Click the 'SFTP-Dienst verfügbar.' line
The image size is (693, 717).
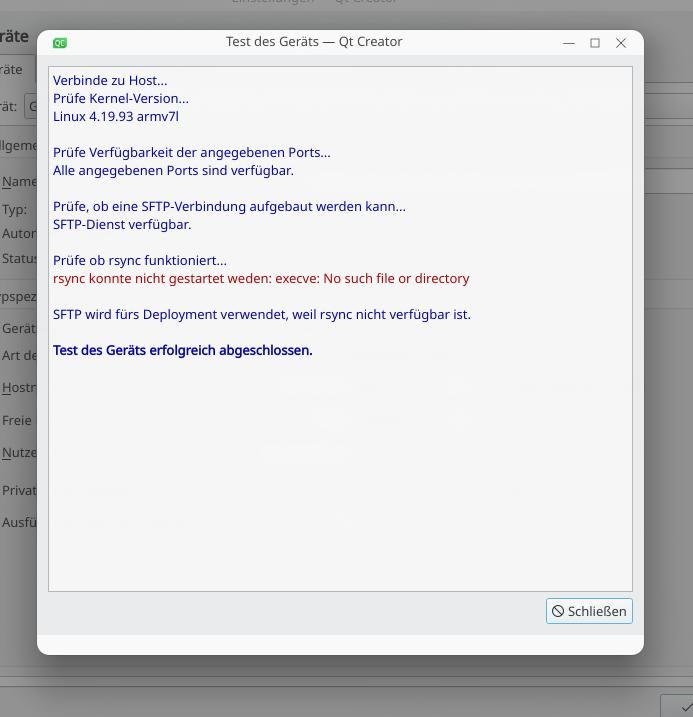click(122, 224)
